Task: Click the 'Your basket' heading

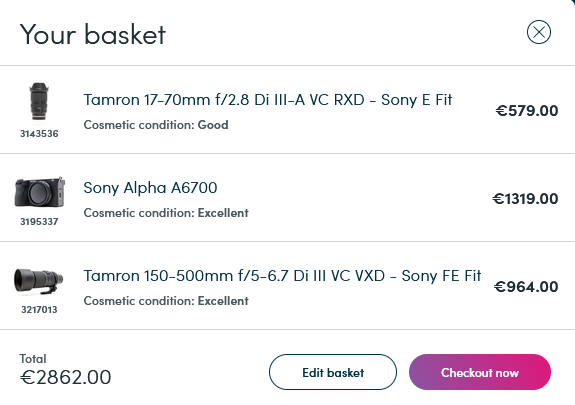Action: click(x=93, y=34)
